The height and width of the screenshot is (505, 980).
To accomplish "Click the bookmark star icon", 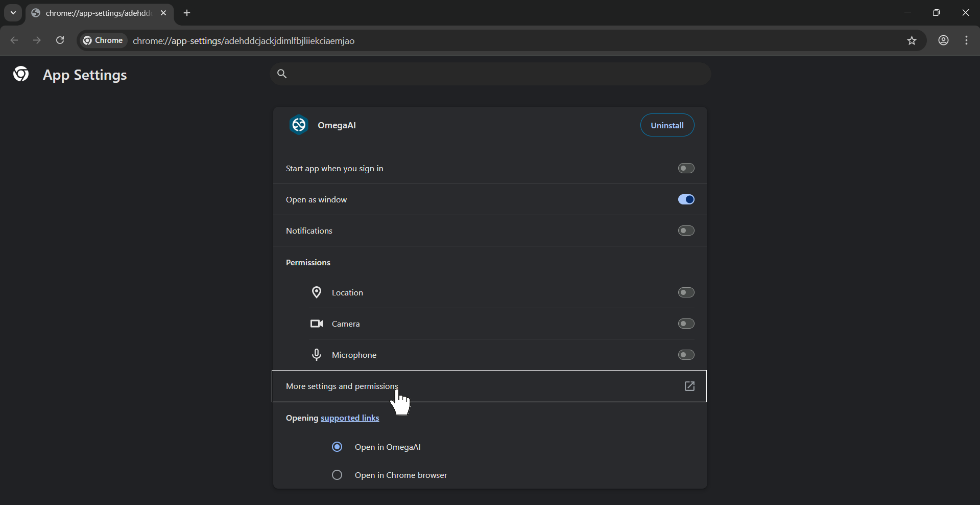I will click(912, 41).
